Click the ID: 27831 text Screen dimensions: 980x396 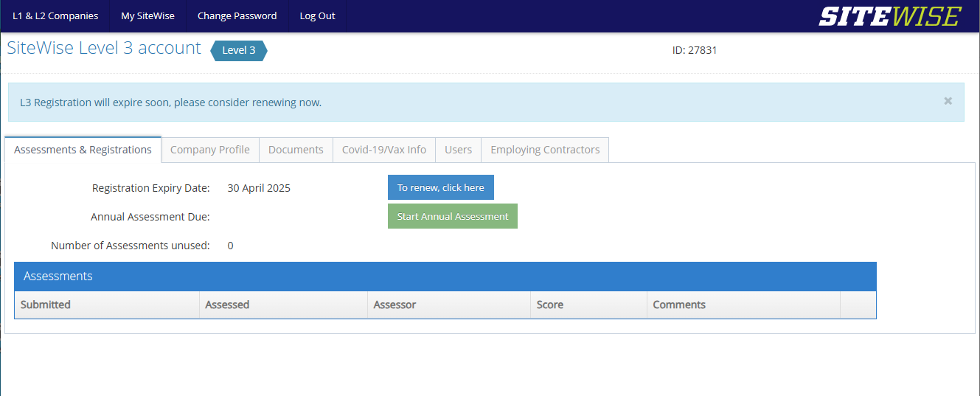(x=695, y=50)
